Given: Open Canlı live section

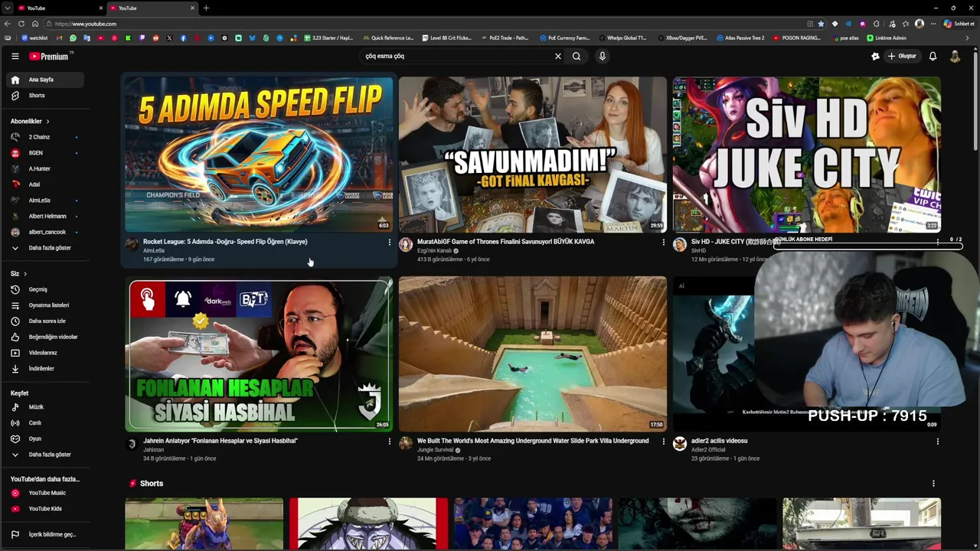Looking at the screenshot, I should pyautogui.click(x=45, y=423).
